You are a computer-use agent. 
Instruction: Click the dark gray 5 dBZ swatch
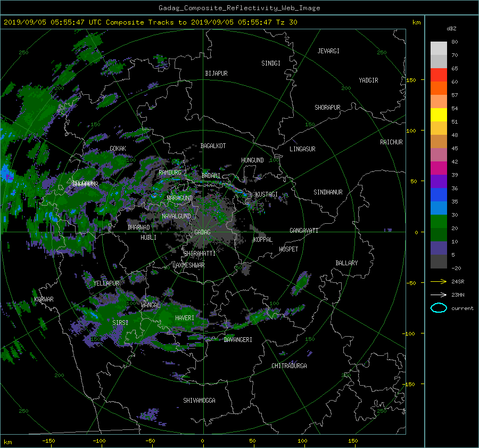[439, 261]
